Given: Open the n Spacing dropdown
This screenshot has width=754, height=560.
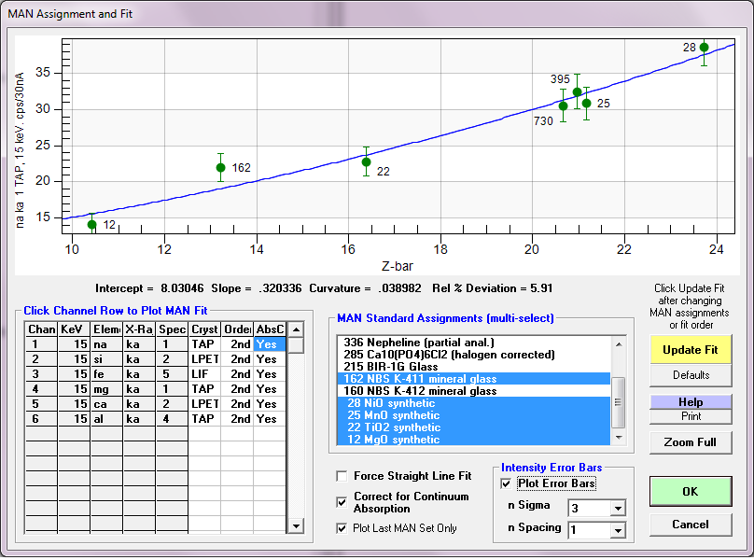Looking at the screenshot, I should (x=616, y=530).
